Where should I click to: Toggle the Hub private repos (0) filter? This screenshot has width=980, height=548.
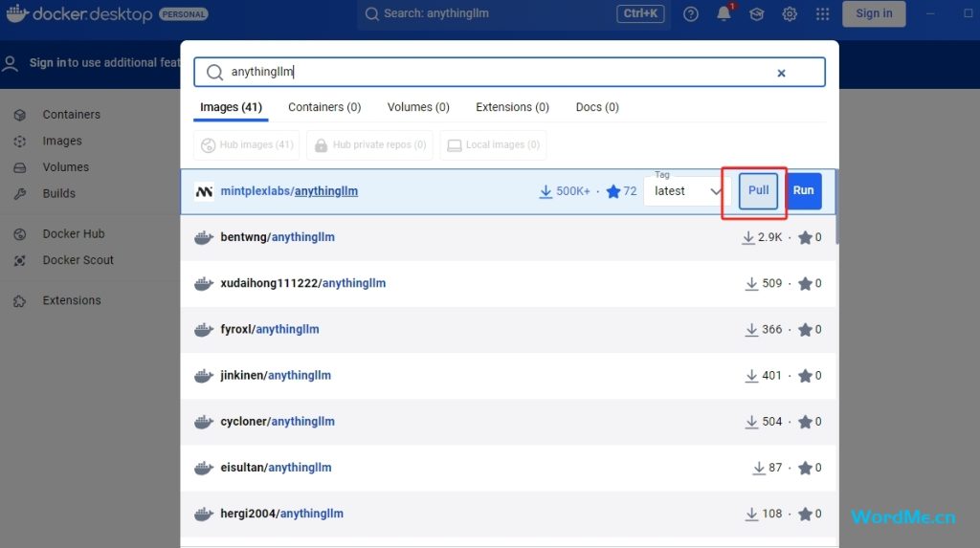(370, 145)
